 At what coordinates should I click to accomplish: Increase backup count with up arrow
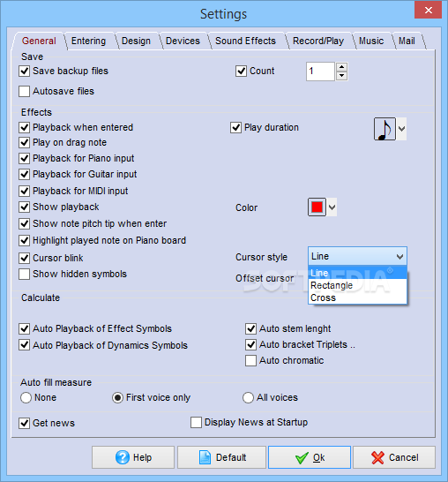(x=342, y=67)
